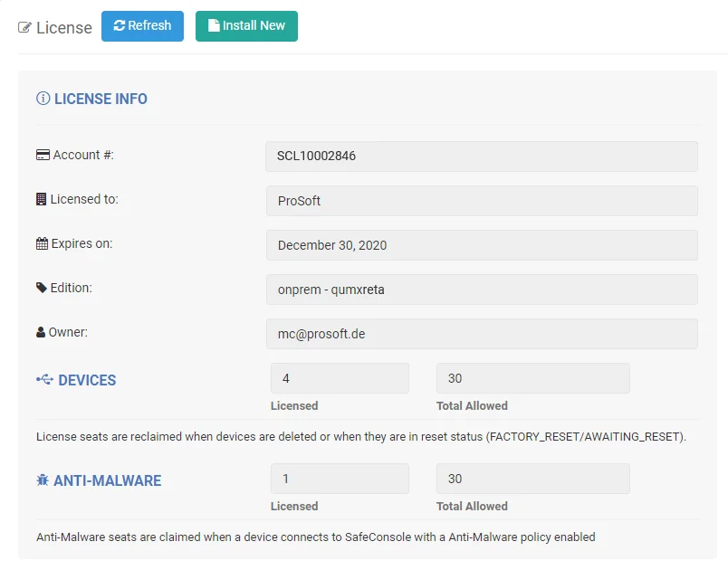Click the user icon beside Owner
This screenshot has height=570, width=728.
(x=41, y=333)
